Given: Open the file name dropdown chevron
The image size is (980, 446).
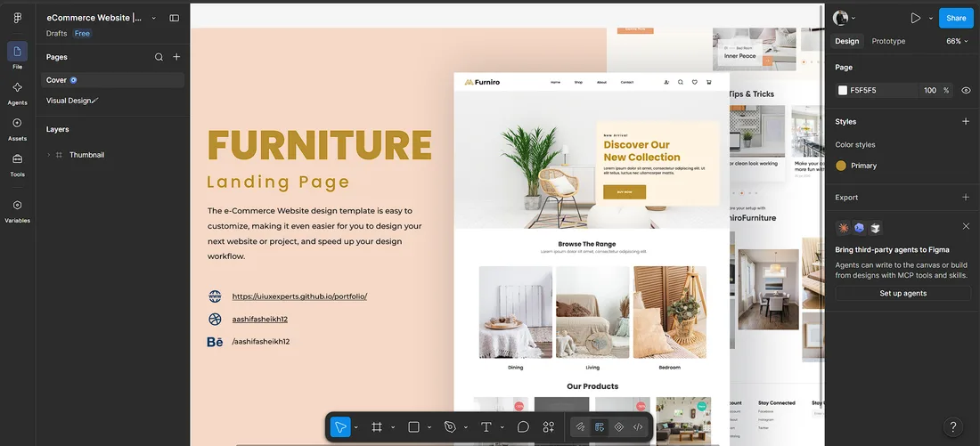Looking at the screenshot, I should [154, 18].
